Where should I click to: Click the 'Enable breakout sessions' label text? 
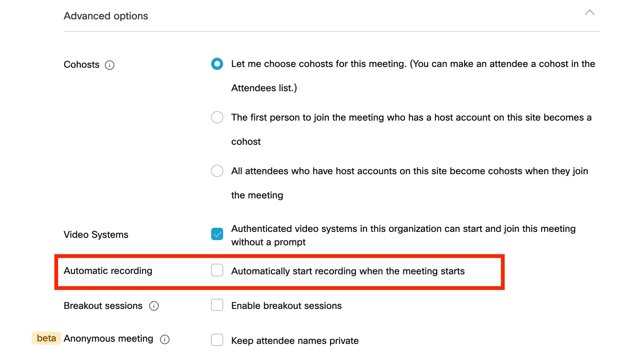[286, 306]
